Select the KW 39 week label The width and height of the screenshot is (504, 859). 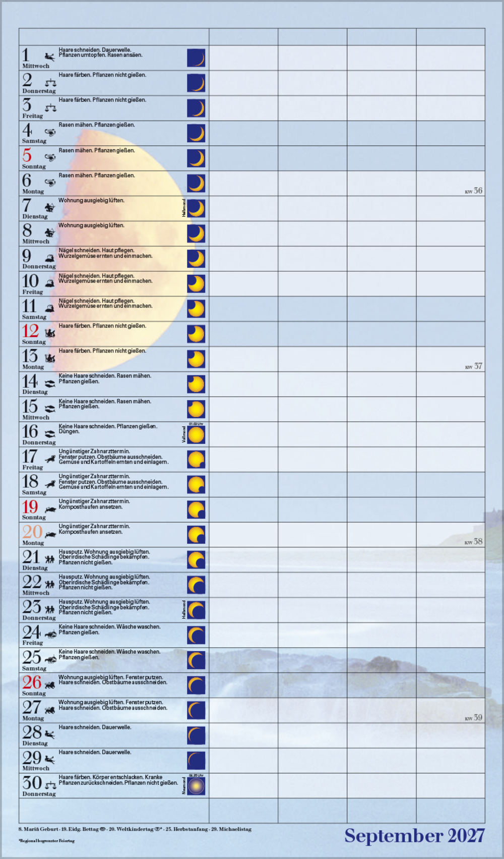473,717
